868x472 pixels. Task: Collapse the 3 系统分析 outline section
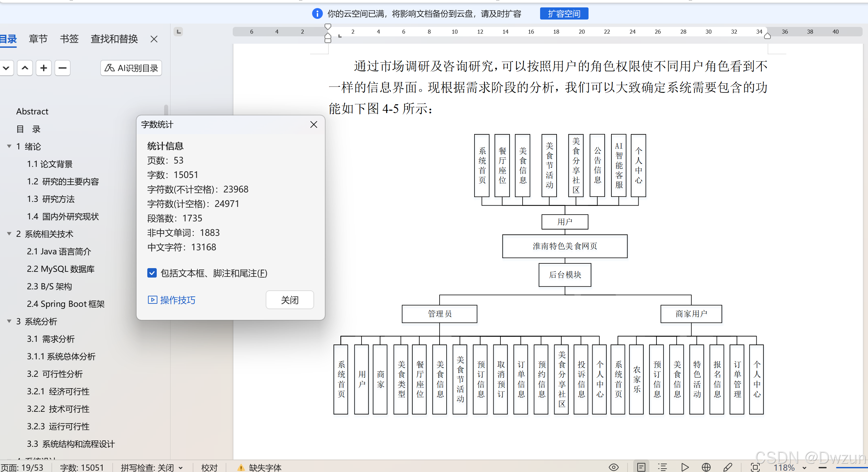click(9, 321)
